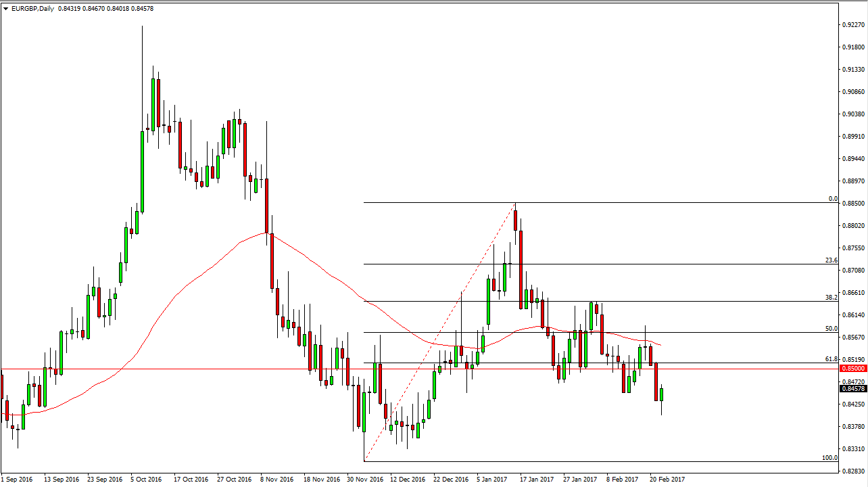Click the 20 Feb 2017 date label
This screenshot has width=868, height=487.
tap(666, 479)
